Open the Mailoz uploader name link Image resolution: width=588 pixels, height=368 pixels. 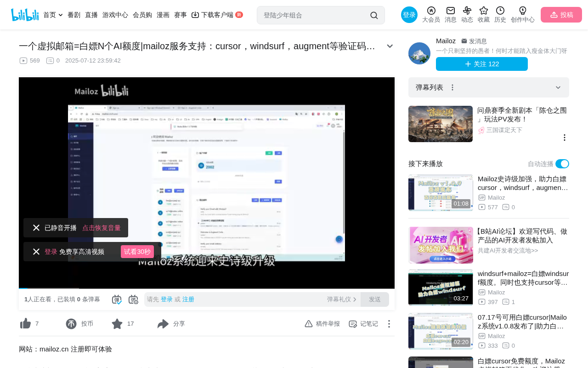click(x=446, y=41)
